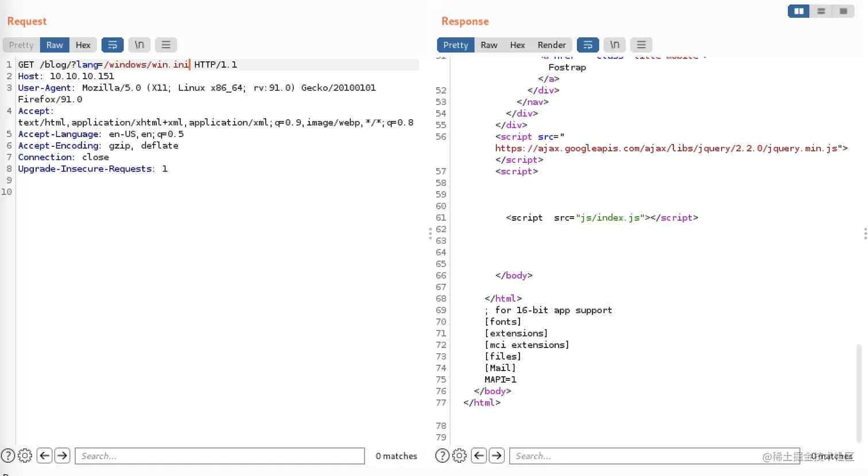Click the Response vertical scrollbar
Image resolution: width=868 pixels, height=476 pixels.
pyautogui.click(x=859, y=393)
